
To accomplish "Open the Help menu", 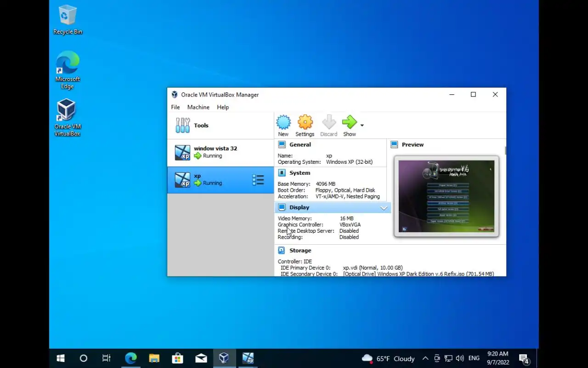I will pos(223,107).
